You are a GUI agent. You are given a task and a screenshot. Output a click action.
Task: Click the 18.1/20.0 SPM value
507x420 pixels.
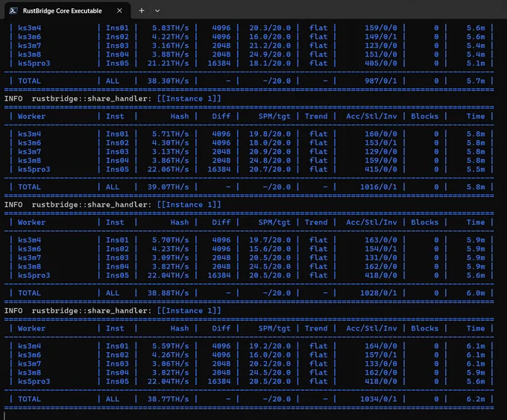pos(270,63)
